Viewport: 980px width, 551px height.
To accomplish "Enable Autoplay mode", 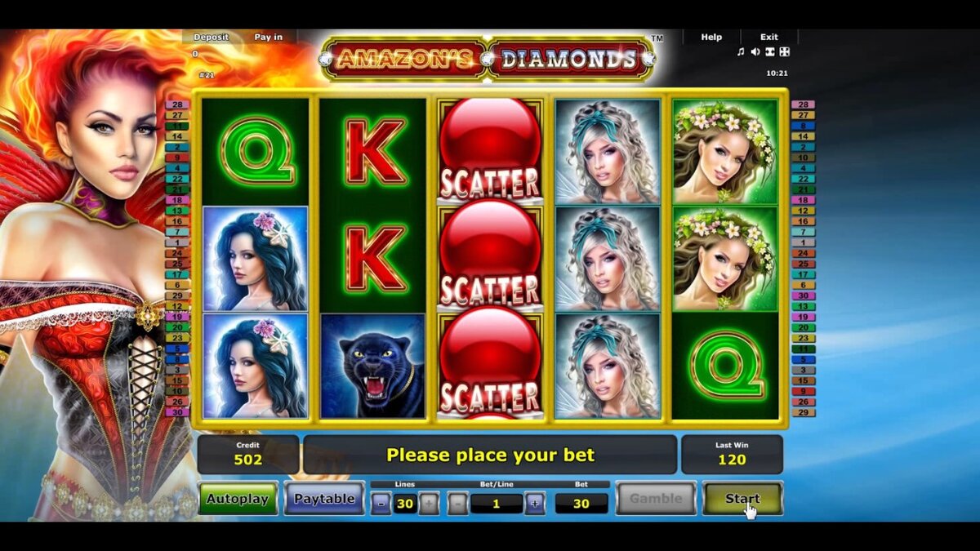I will 238,499.
